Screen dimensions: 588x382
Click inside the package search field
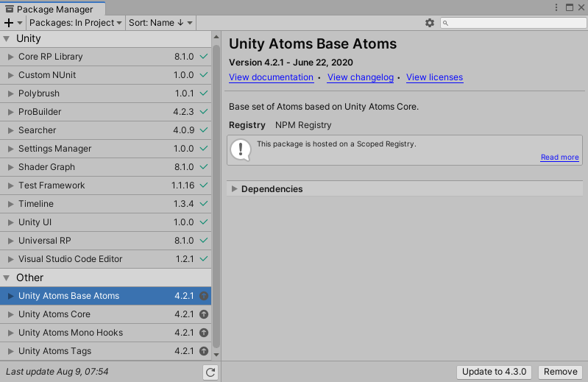click(x=514, y=23)
